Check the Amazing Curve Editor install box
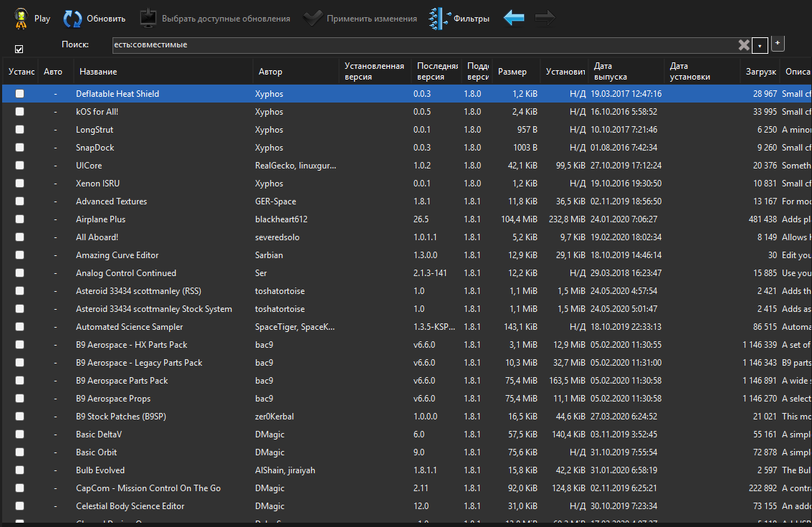This screenshot has height=527, width=812. click(x=19, y=255)
